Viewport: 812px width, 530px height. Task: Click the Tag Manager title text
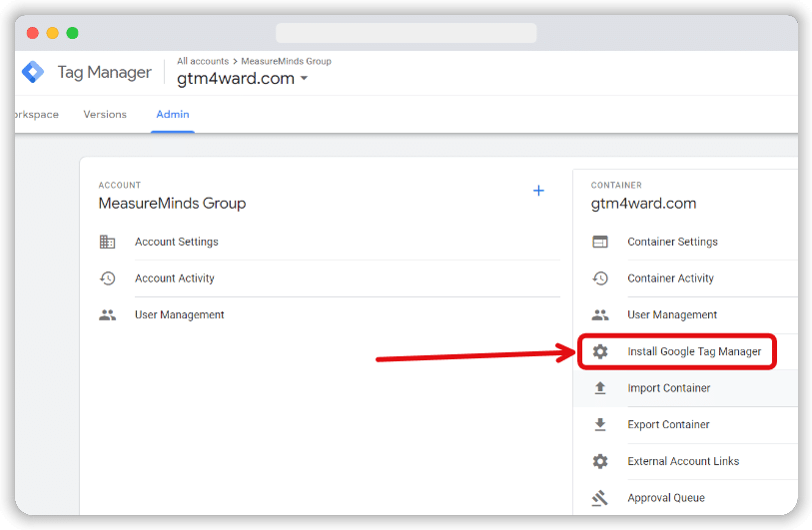105,73
